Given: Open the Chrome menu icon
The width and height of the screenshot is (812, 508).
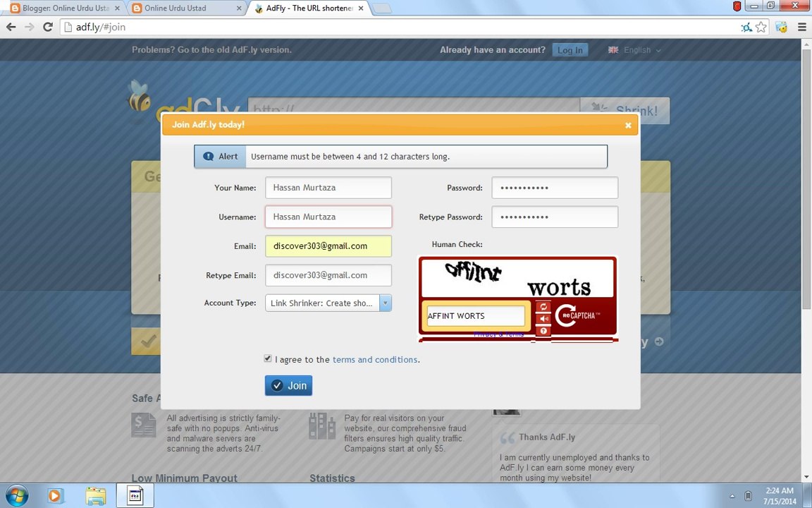Looking at the screenshot, I should point(802,27).
